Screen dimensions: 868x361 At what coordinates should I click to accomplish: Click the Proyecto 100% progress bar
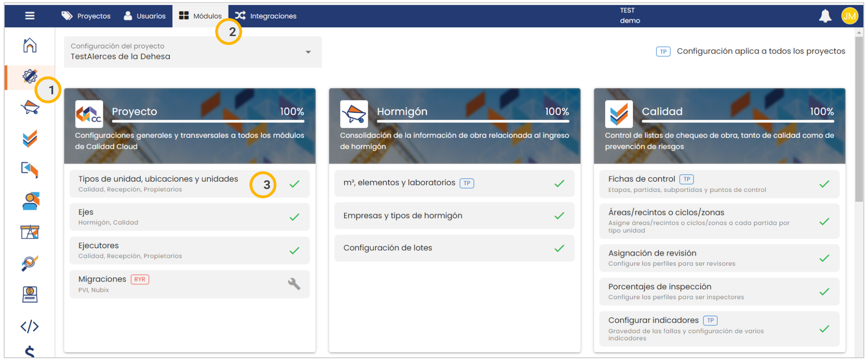[208, 121]
